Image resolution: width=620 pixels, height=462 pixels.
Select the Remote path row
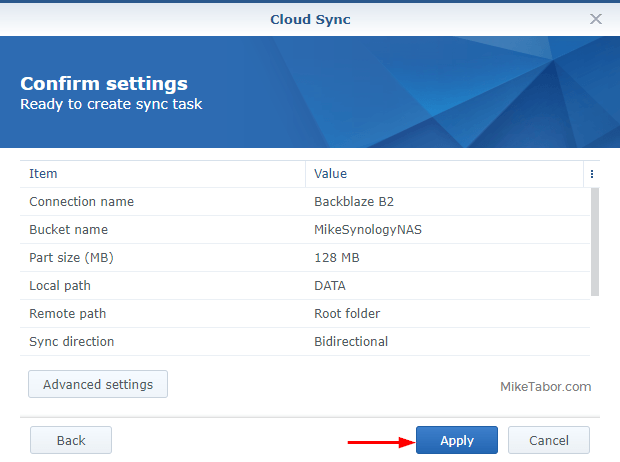[x=305, y=314]
